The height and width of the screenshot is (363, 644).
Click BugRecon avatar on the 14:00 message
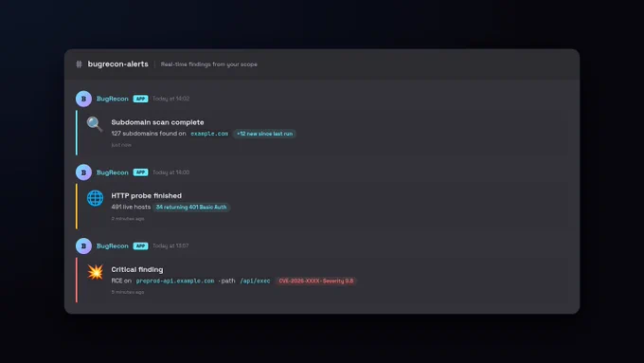(83, 172)
